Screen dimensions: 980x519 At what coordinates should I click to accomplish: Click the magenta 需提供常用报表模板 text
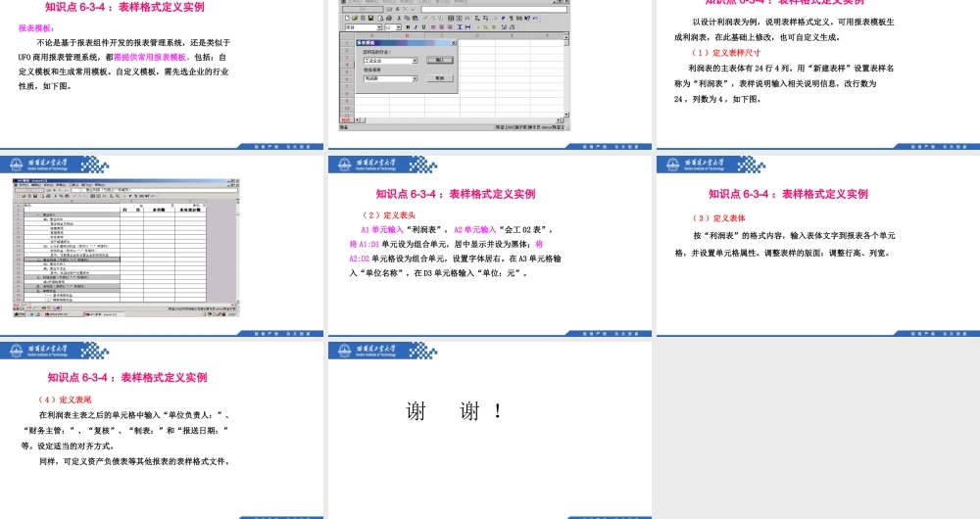[150, 57]
